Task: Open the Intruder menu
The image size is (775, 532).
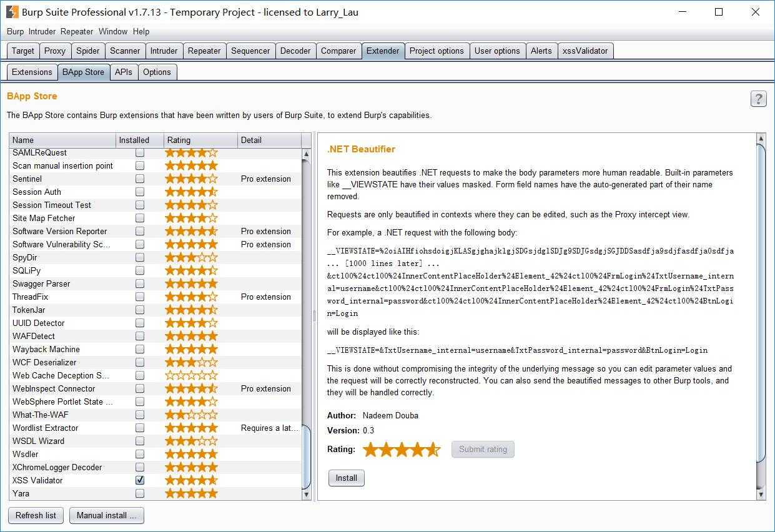Action: coord(42,31)
